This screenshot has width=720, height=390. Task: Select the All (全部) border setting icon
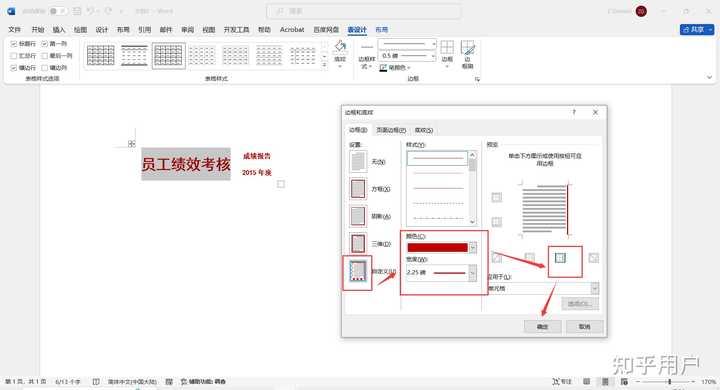coord(358,216)
